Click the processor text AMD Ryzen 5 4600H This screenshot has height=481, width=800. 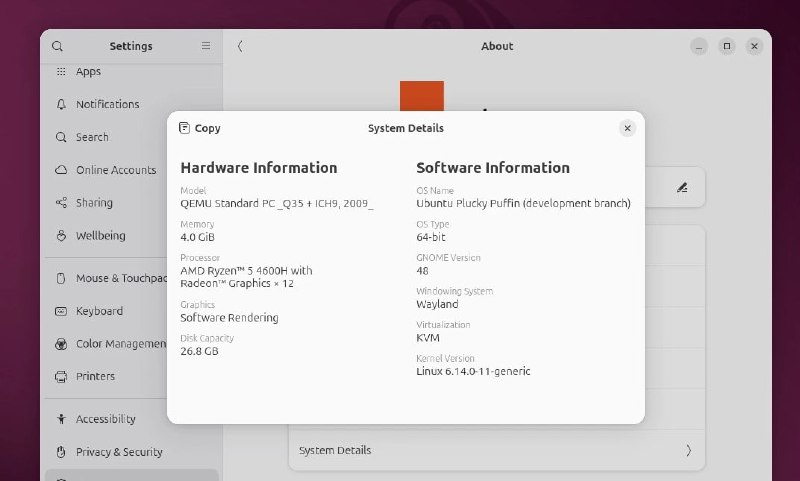click(x=246, y=277)
